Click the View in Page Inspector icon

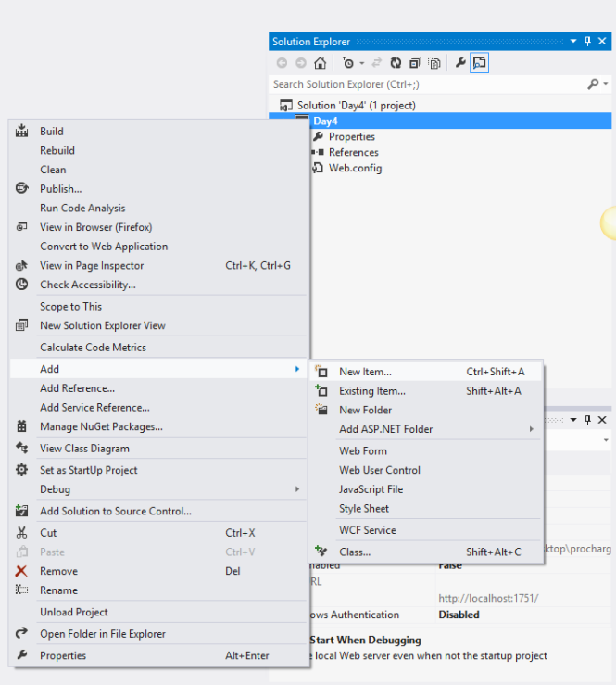[22, 265]
